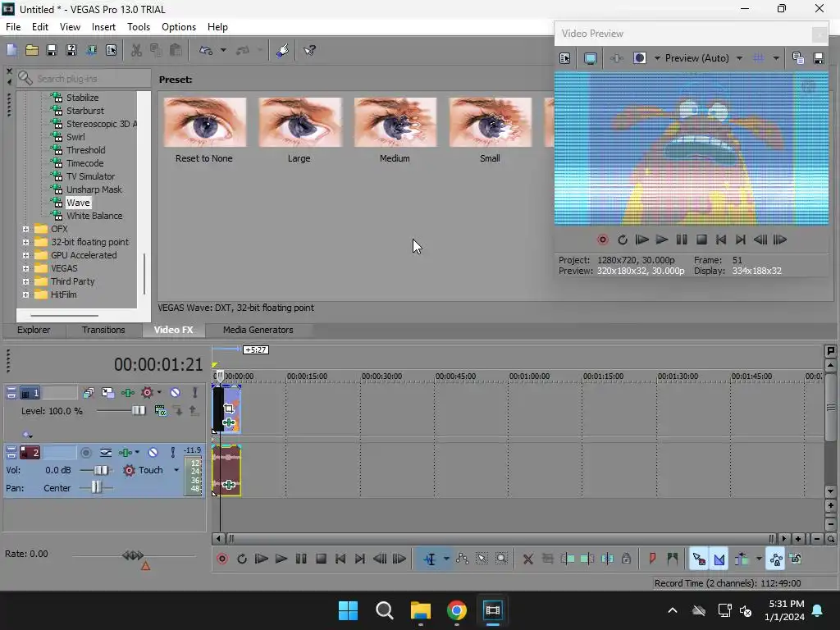
Task: Open the Render As toolbar icon
Action: (x=91, y=50)
